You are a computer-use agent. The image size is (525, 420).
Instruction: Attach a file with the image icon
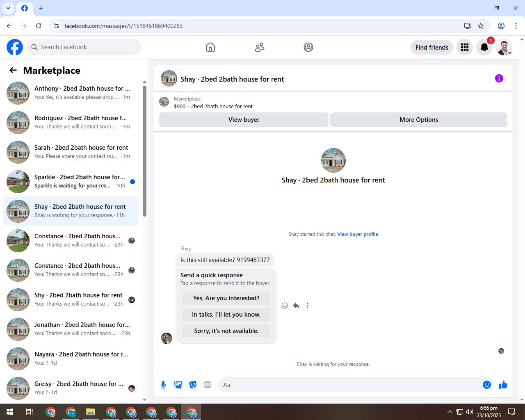178,385
